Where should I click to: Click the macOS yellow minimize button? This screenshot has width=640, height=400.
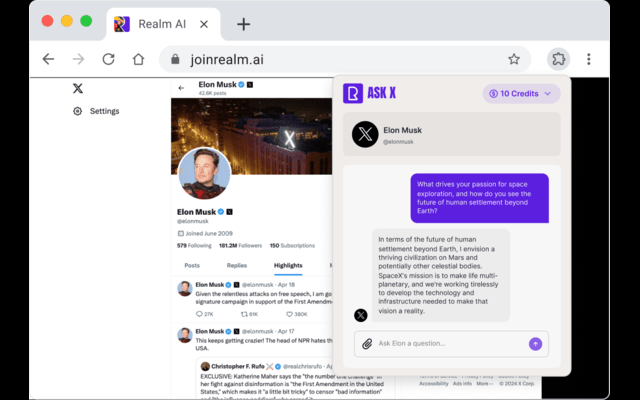(x=67, y=21)
